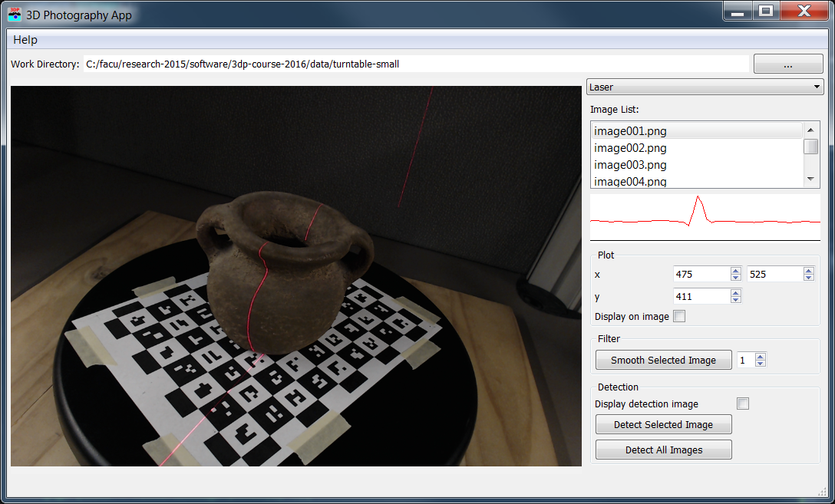Click the Detect Selected Image button
Image resolution: width=835 pixels, height=504 pixels.
(664, 425)
